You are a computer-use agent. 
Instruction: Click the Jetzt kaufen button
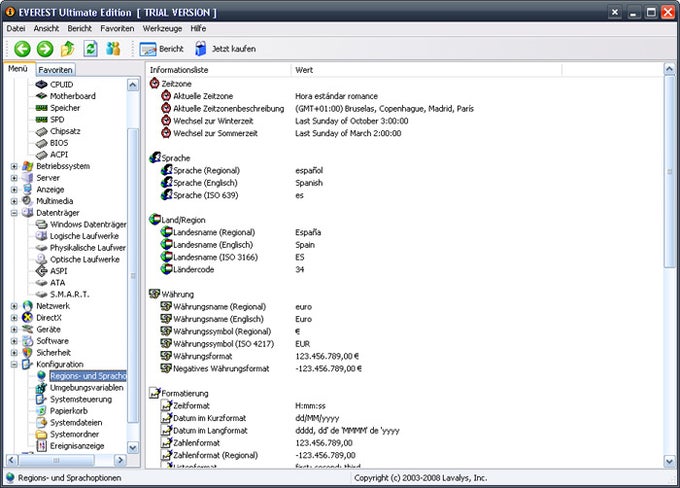[x=225, y=49]
